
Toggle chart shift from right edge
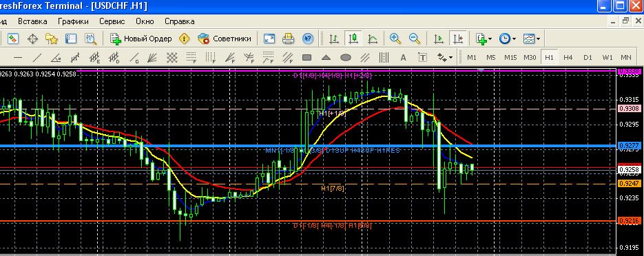click(457, 39)
